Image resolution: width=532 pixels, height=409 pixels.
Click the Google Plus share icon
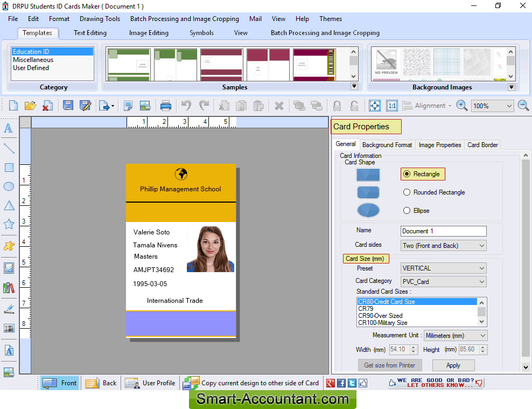pyautogui.click(x=331, y=383)
